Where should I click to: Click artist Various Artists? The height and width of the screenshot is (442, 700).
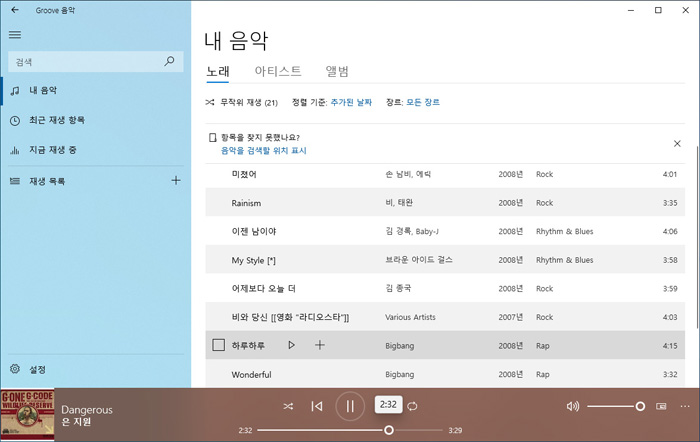click(410, 317)
